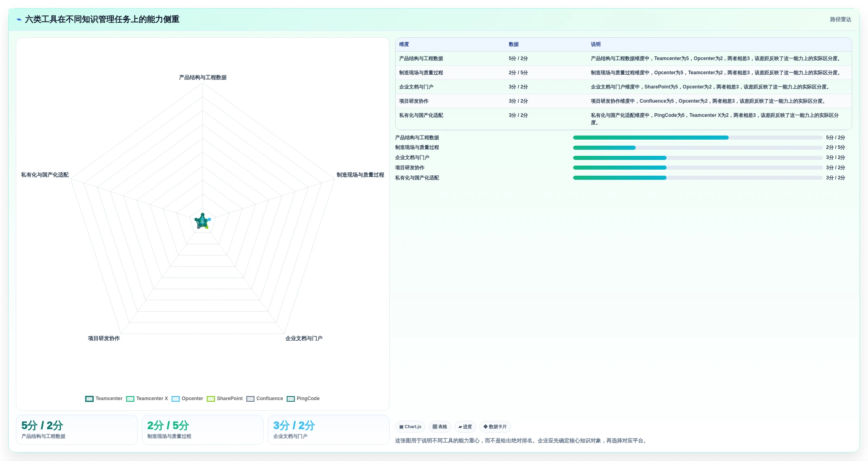Click the footnote text starting 这张图用于说明
This screenshot has width=868, height=461.
(x=522, y=441)
